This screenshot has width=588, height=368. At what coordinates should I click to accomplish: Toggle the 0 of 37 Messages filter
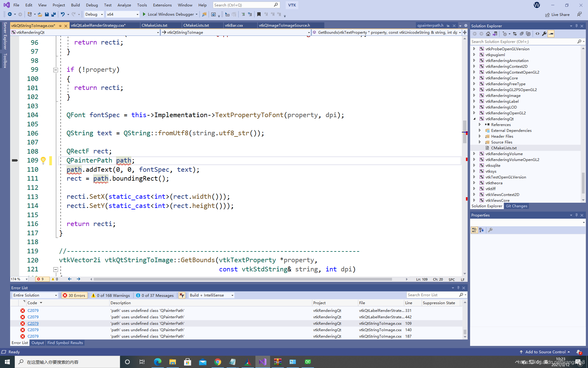pos(155,295)
